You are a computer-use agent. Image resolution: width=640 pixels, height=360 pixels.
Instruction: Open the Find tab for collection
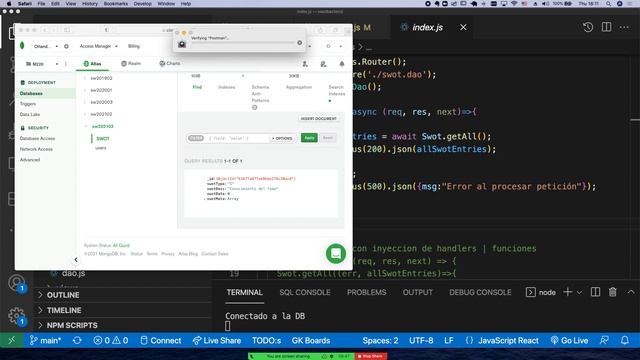[197, 87]
